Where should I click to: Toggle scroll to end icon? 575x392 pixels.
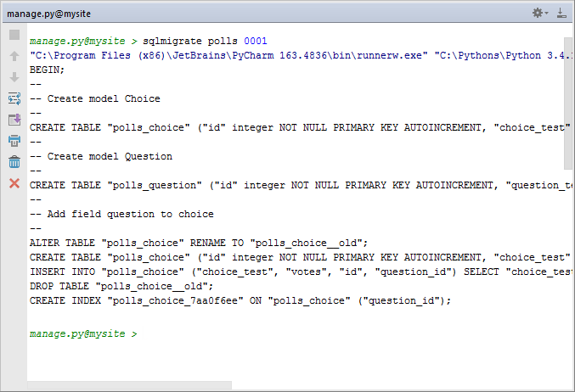(14, 120)
